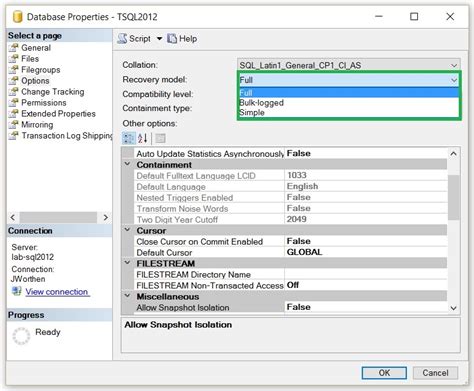
Task: Open the Extended Properties page
Action: 58,114
